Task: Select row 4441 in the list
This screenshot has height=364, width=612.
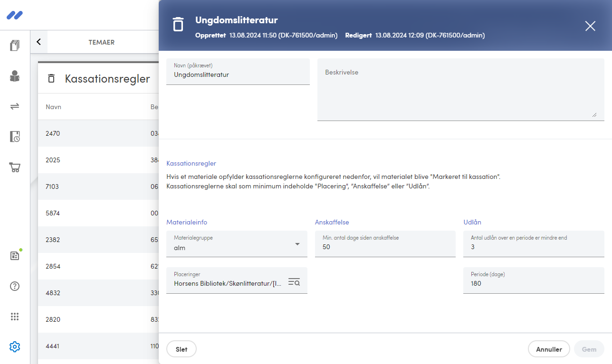Action: click(x=98, y=346)
